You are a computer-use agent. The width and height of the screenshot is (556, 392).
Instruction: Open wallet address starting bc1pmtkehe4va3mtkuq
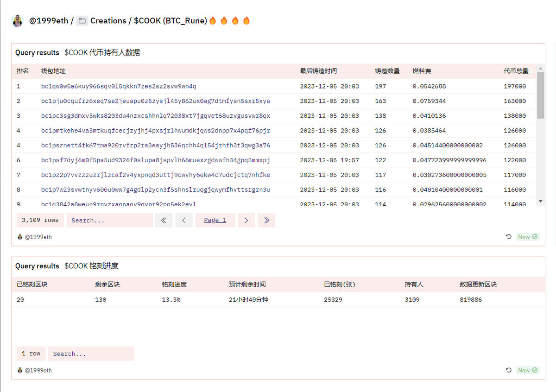click(x=156, y=131)
